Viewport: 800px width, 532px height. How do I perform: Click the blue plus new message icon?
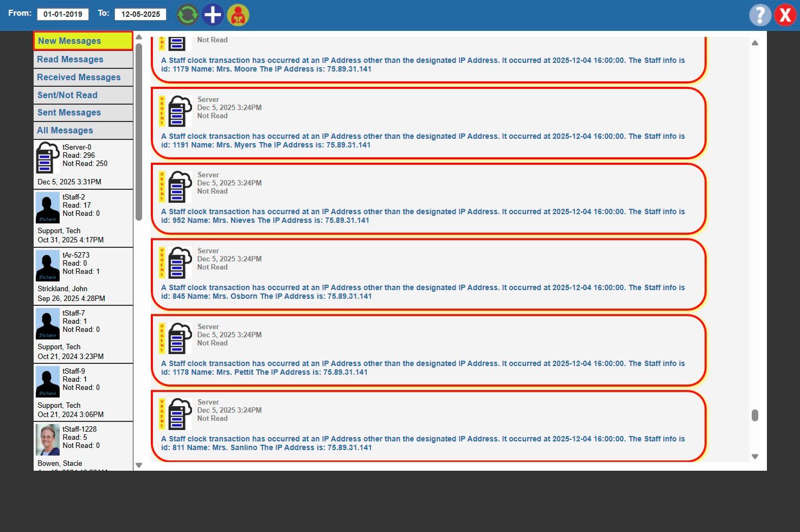click(x=213, y=15)
